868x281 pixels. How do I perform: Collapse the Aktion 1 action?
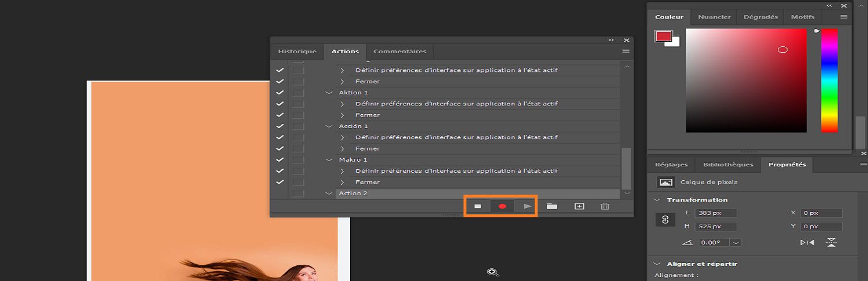(329, 93)
